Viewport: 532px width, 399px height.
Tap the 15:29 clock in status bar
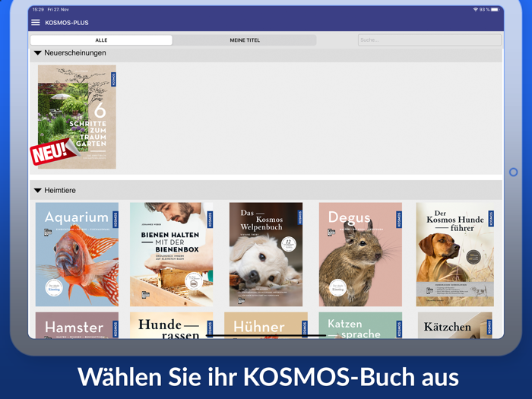coord(38,9)
